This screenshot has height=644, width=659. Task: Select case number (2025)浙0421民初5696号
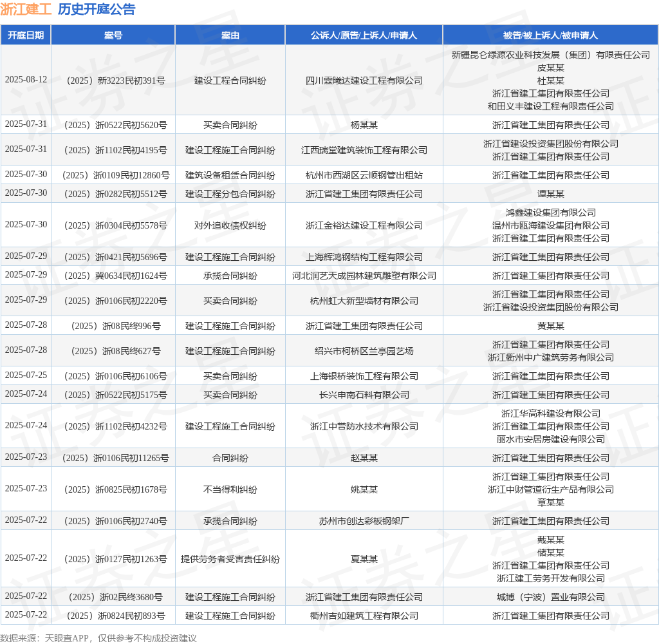click(x=116, y=257)
